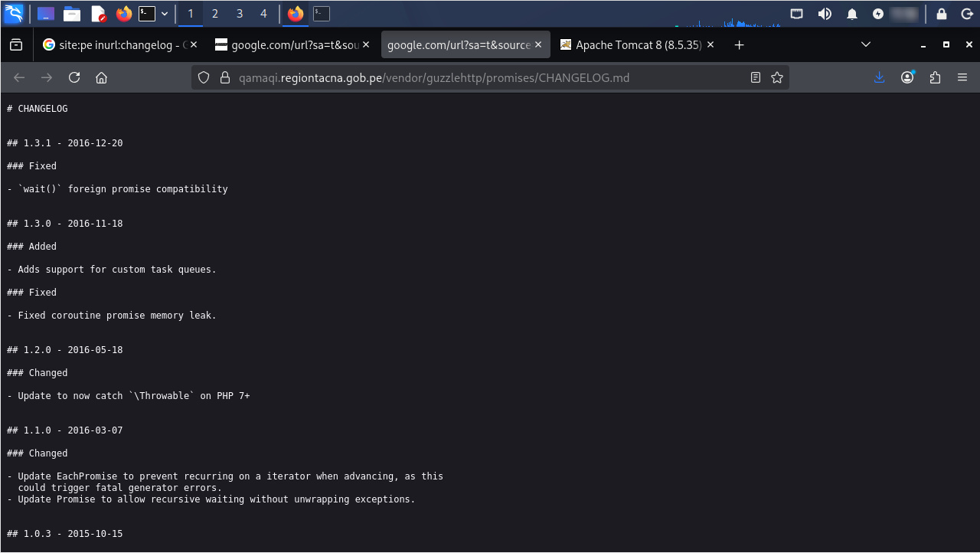Reload the current page
Image resolution: width=980 pixels, height=553 pixels.
point(74,77)
